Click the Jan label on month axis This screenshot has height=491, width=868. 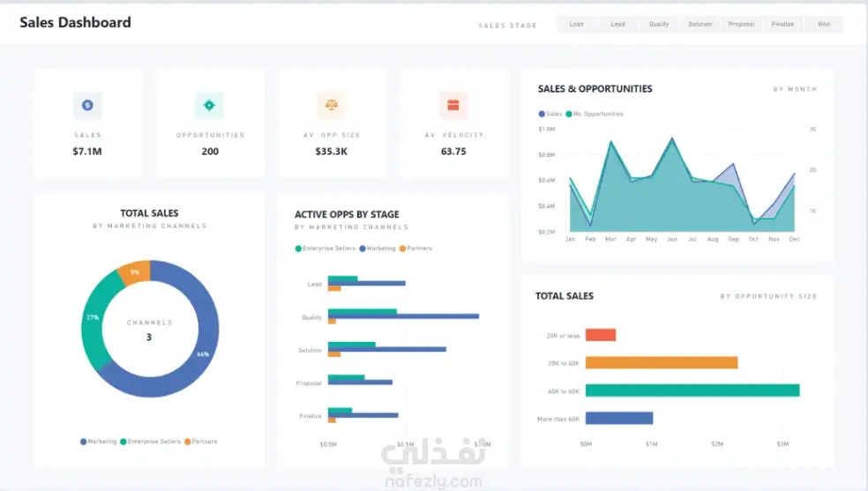click(x=570, y=240)
